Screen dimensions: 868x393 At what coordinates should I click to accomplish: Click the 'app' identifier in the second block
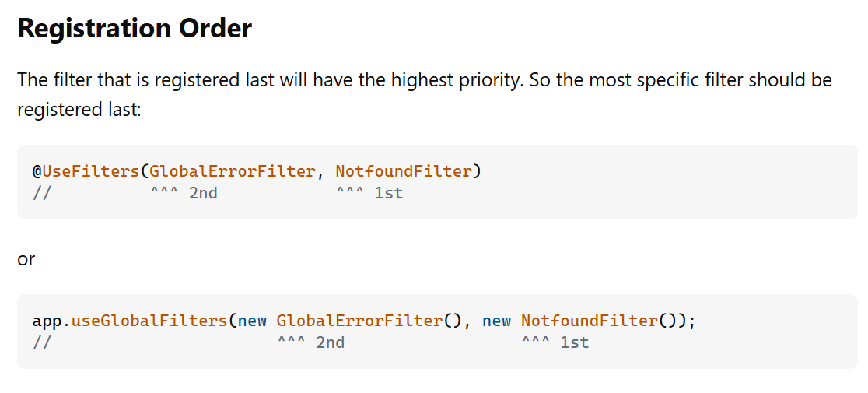[x=46, y=321]
